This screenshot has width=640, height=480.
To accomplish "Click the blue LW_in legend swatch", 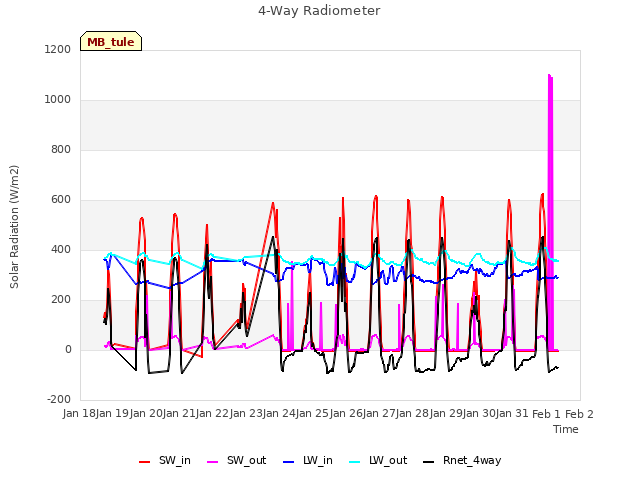I will click(x=288, y=462).
